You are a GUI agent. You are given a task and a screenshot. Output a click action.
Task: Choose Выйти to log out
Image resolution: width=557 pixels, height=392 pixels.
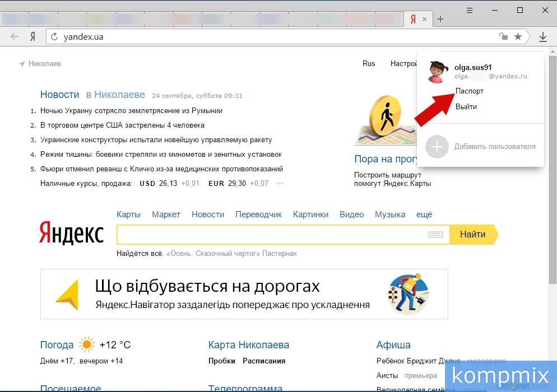[466, 106]
